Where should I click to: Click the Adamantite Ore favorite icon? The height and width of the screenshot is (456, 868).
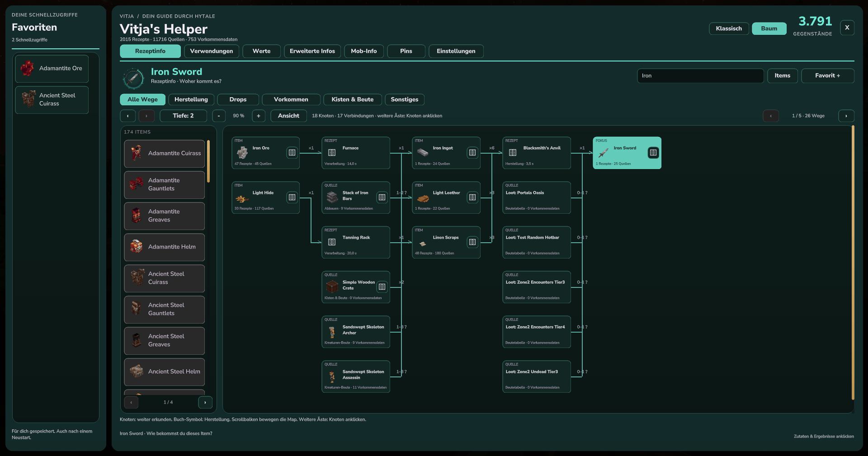(x=27, y=68)
